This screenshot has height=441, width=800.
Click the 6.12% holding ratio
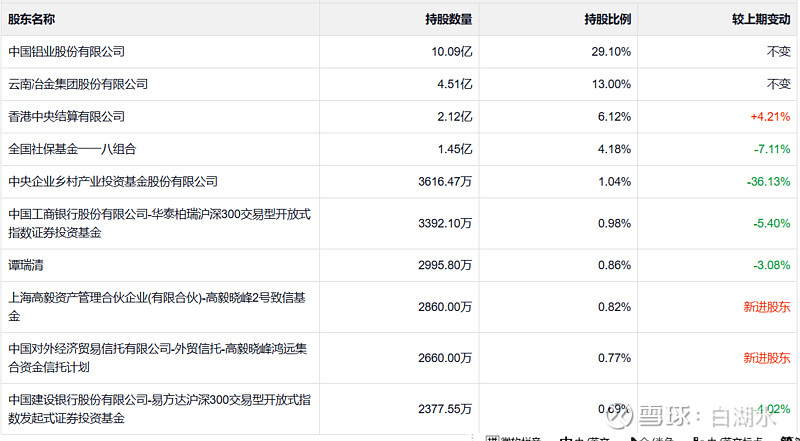pyautogui.click(x=614, y=116)
